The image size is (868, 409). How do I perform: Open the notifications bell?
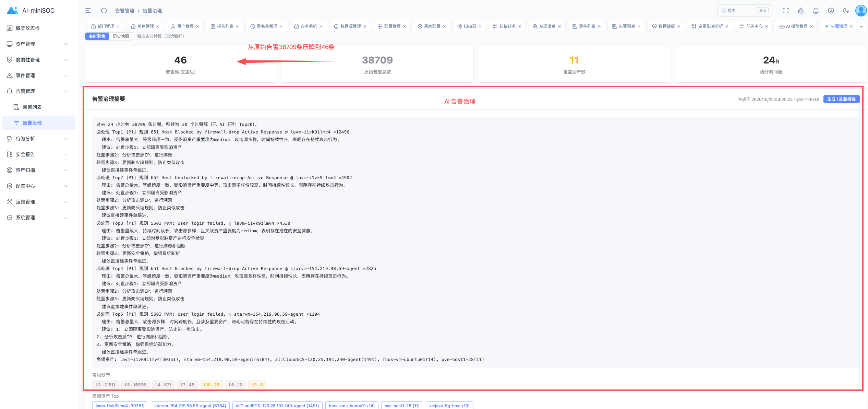816,11
